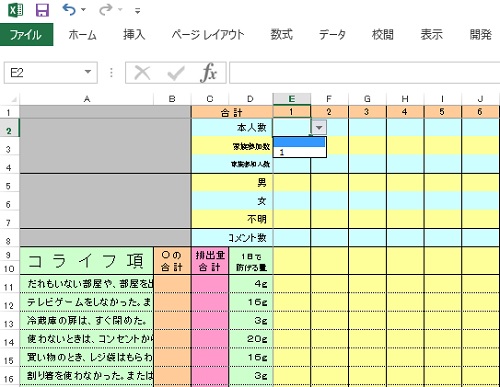
Task: Click the 冷蔵庫の扉は、すぐ閉めた cell
Action: [87, 321]
